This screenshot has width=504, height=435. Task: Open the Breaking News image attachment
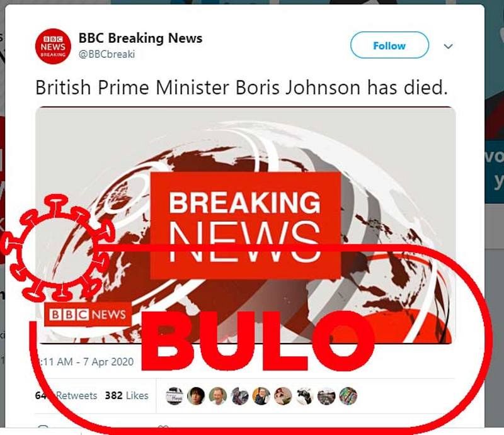245,225
